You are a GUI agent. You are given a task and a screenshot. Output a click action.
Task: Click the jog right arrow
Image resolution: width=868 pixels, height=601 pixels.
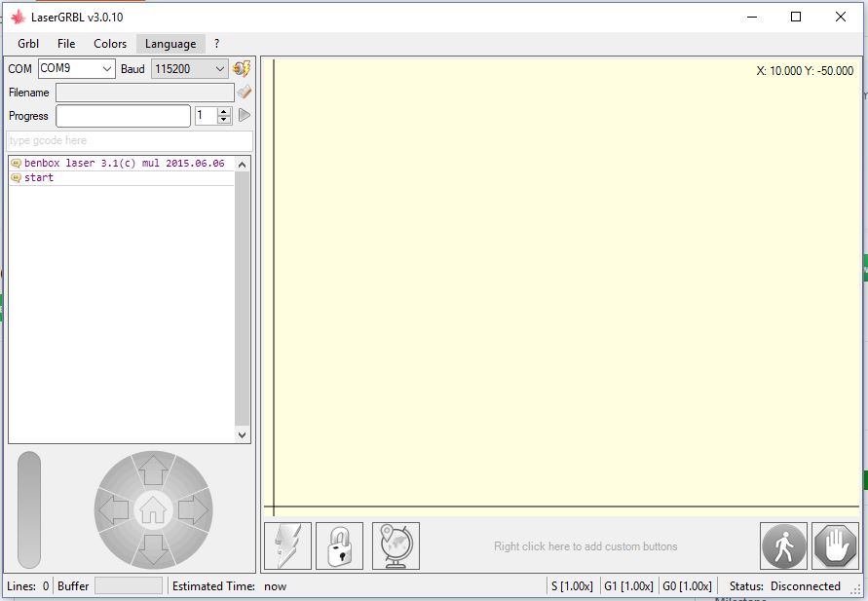[193, 509]
